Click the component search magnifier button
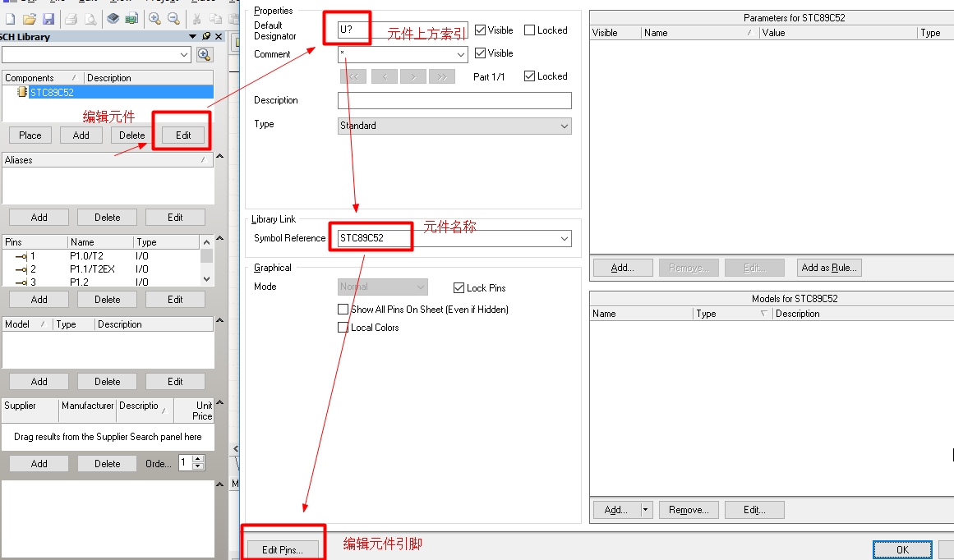This screenshot has height=560, width=954. [x=205, y=55]
